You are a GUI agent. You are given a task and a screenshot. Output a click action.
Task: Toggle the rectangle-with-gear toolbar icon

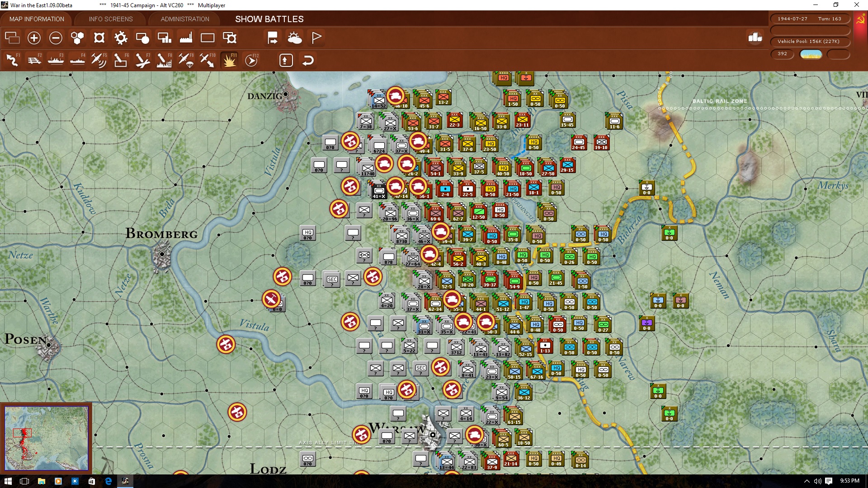230,38
